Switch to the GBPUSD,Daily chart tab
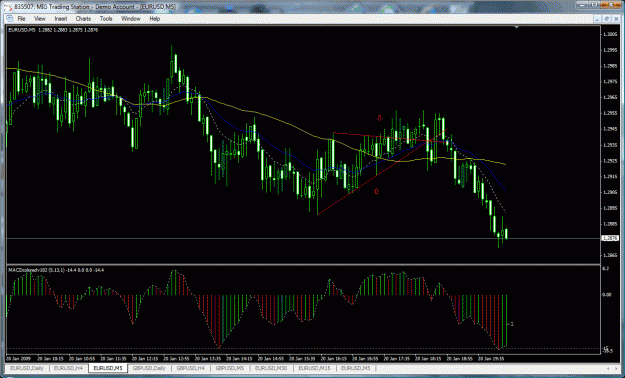This screenshot has height=378, width=625. 149,368
